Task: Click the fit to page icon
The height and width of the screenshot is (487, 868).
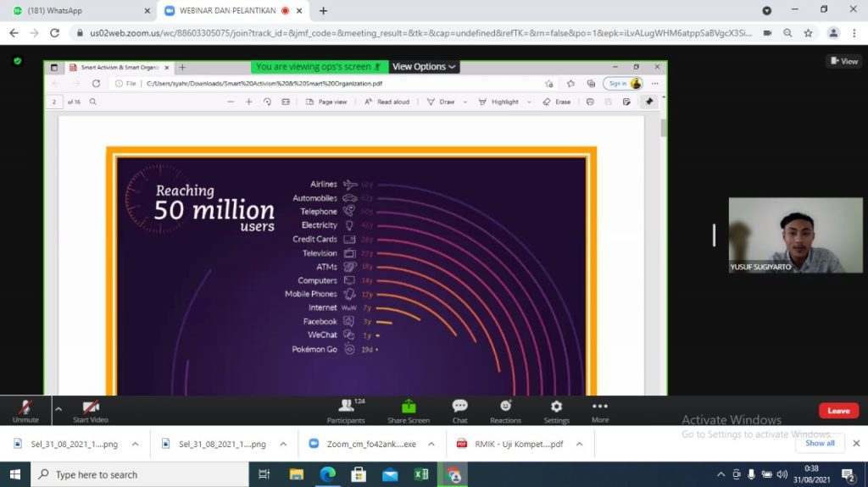Action: pyautogui.click(x=286, y=102)
